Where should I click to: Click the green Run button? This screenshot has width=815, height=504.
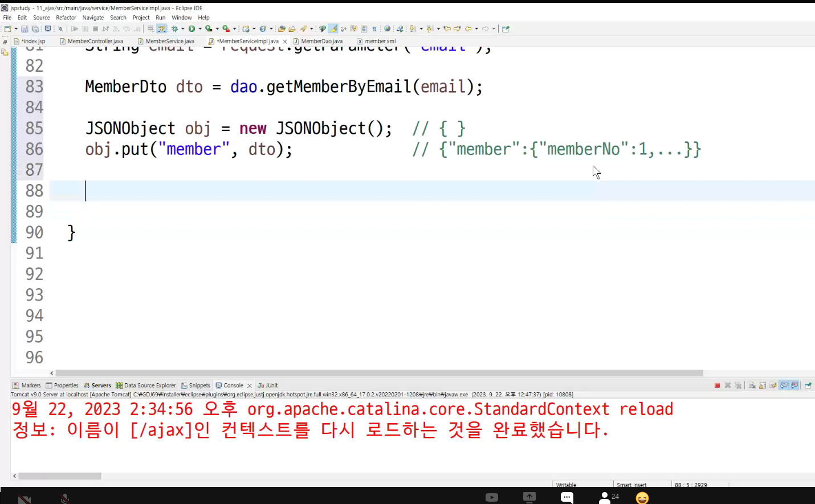(191, 28)
